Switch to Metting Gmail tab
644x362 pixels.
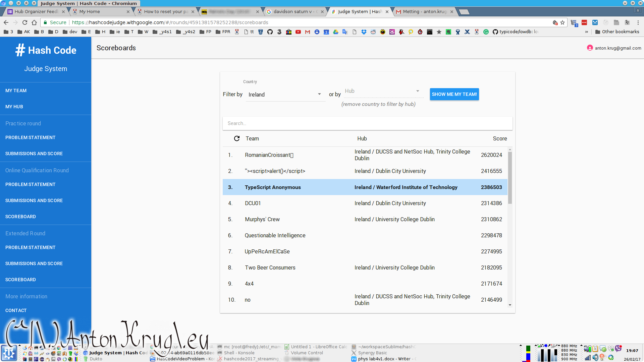[425, 11]
